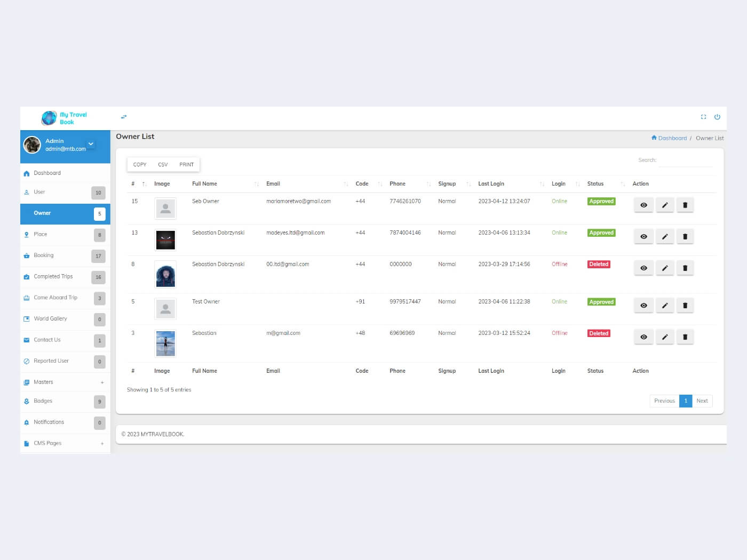
Task: Expand the Admin profile dropdown
Action: tap(91, 144)
